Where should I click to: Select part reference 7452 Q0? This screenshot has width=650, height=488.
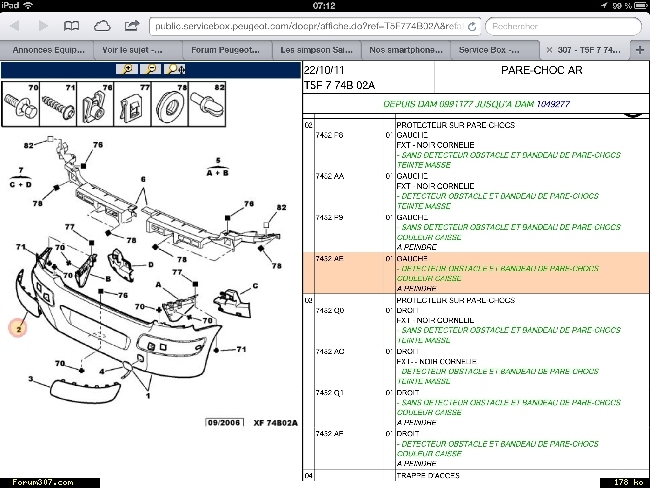[330, 311]
